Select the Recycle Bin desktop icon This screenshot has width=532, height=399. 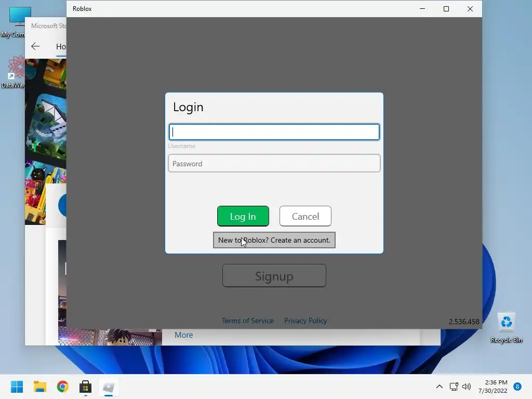[506, 327]
